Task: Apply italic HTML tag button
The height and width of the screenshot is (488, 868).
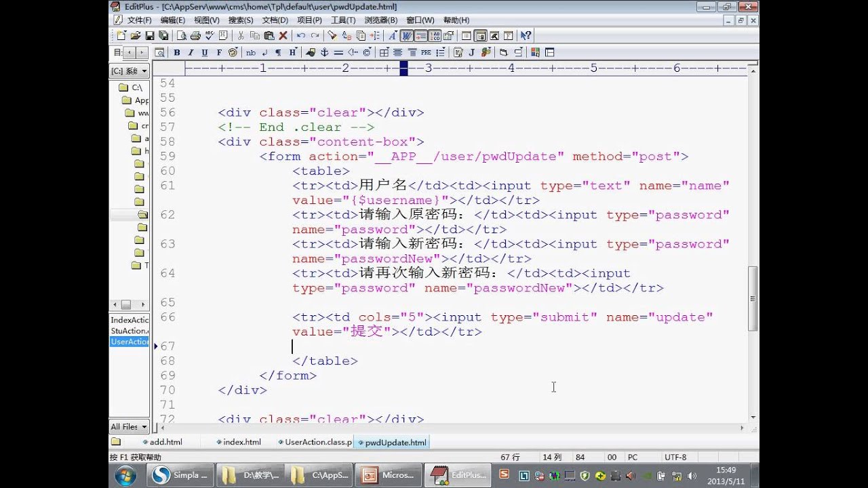Action: 191,52
